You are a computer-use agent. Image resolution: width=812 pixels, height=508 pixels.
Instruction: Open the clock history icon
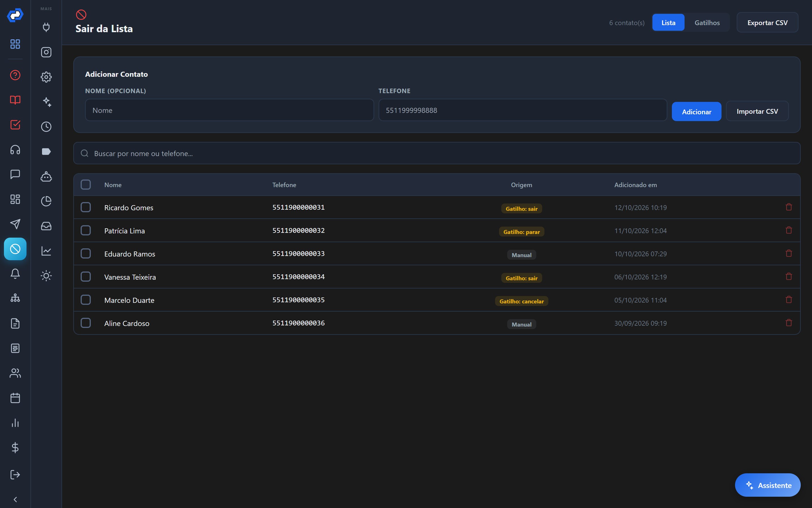pos(46,127)
